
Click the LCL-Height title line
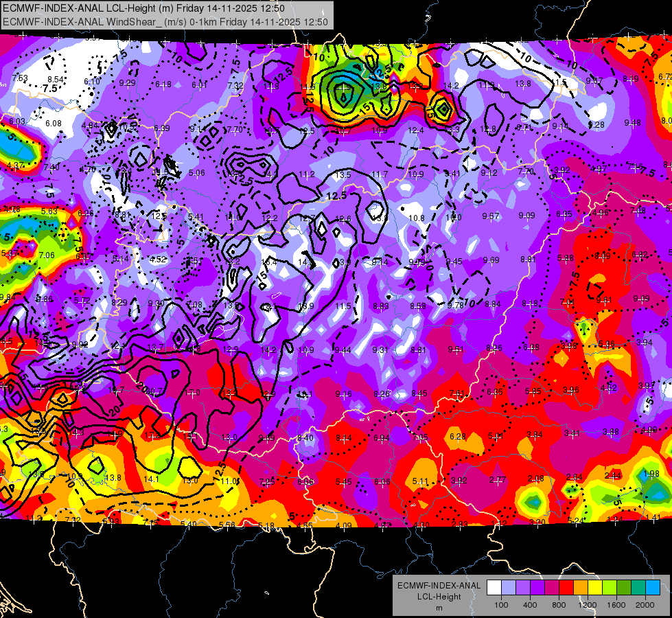(x=143, y=8)
